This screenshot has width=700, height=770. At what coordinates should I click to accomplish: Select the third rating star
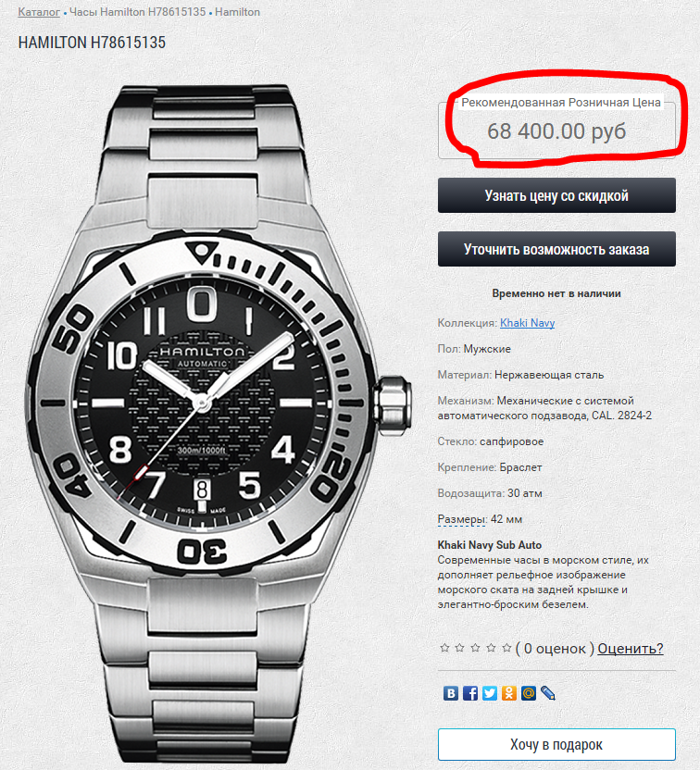(476, 648)
